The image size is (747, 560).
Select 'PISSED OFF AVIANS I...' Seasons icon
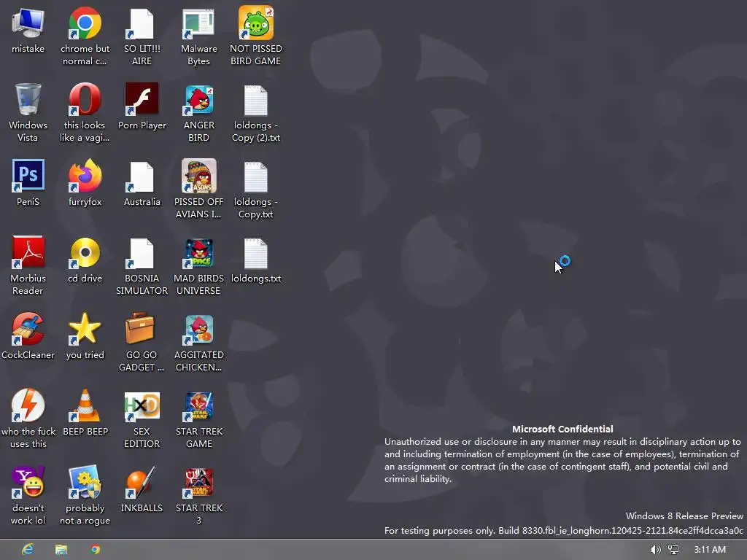point(198,176)
